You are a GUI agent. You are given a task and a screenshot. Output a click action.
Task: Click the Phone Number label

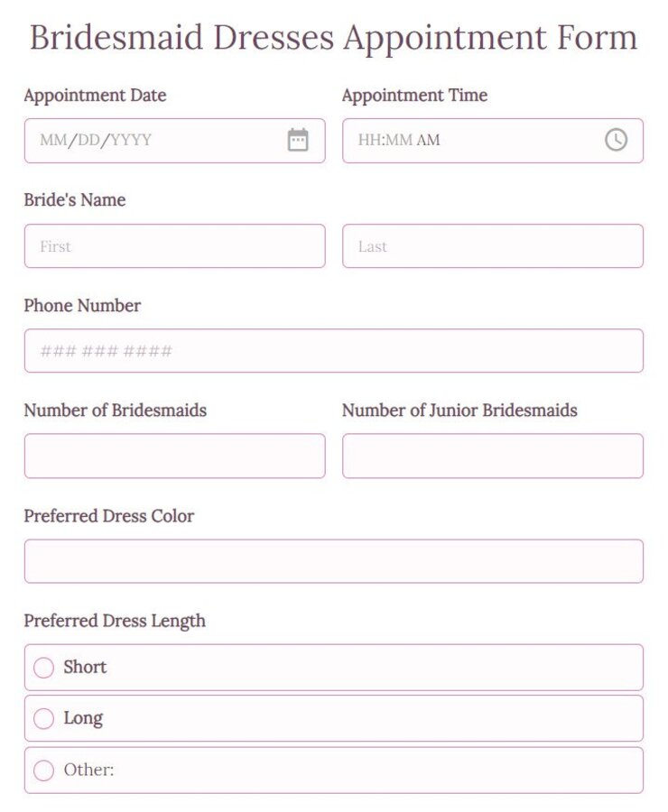(81, 306)
